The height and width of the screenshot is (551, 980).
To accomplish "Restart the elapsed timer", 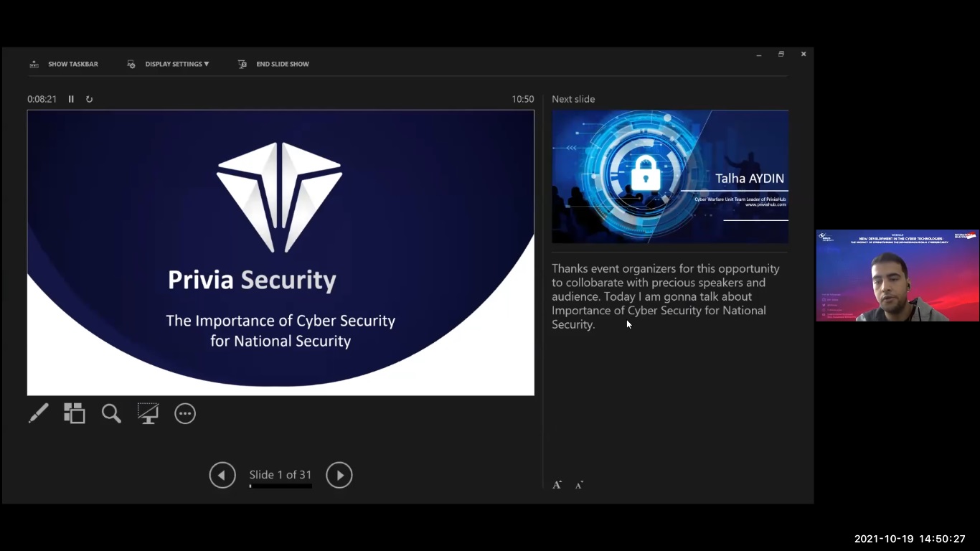I will point(89,99).
